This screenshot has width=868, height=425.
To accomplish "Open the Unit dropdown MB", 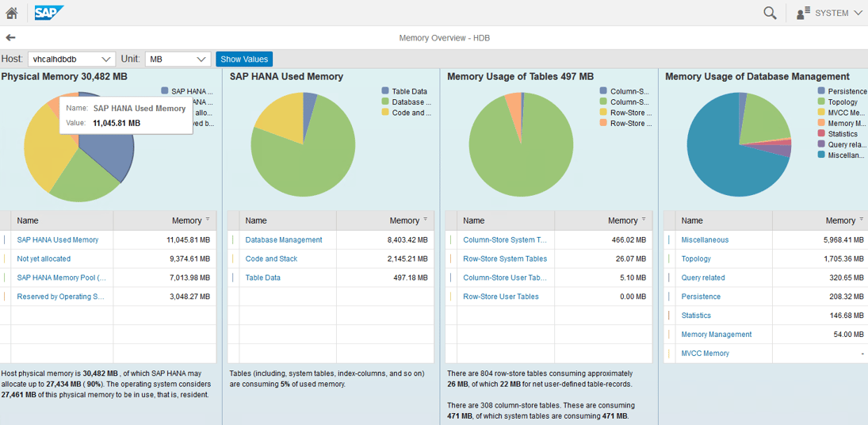I will point(178,59).
